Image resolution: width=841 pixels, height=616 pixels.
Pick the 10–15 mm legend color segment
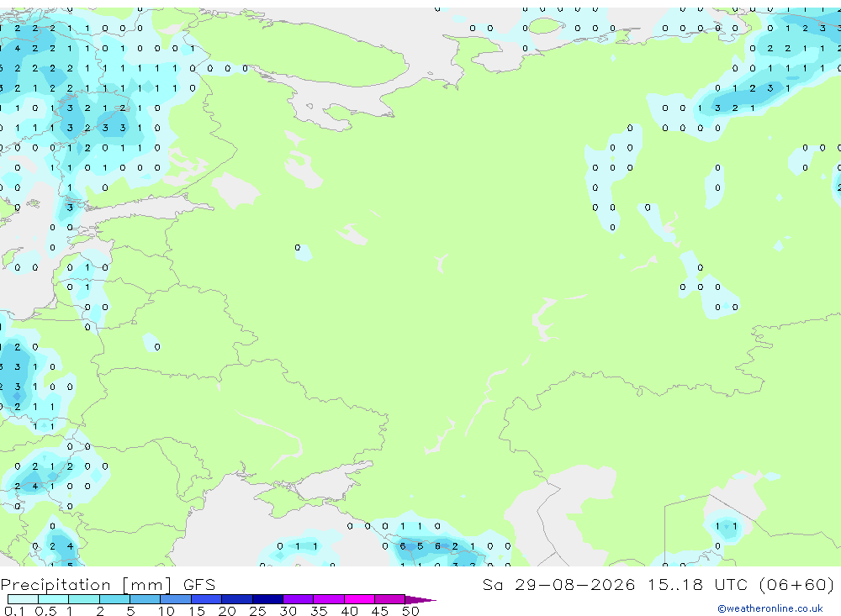click(x=176, y=599)
